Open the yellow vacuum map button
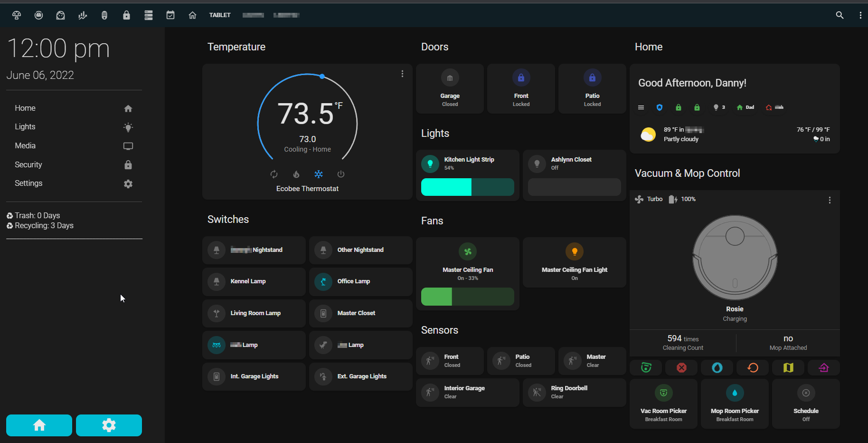 tap(788, 367)
